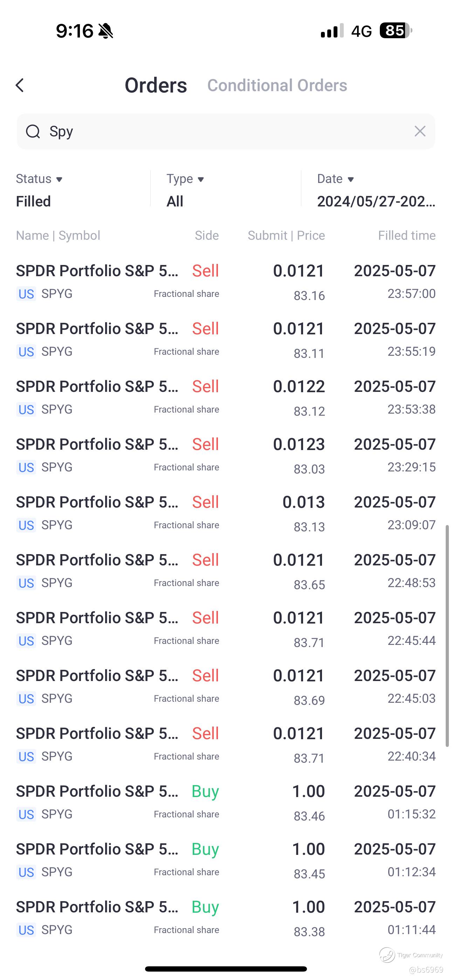This screenshot has height=980, width=452.
Task: Open Sell order filled at 23:57:00
Action: click(226, 281)
